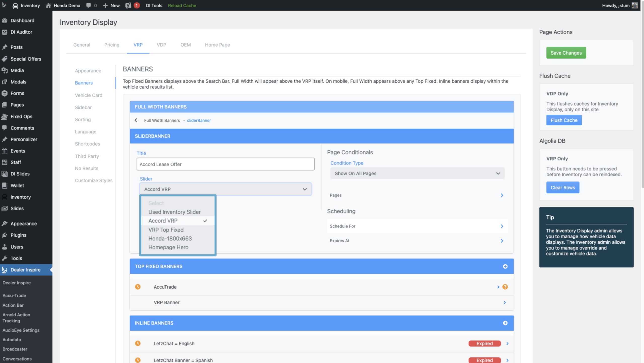This screenshot has height=363, width=644.
Task: Add a new Top Fixed Banner plus icon
Action: tap(505, 266)
